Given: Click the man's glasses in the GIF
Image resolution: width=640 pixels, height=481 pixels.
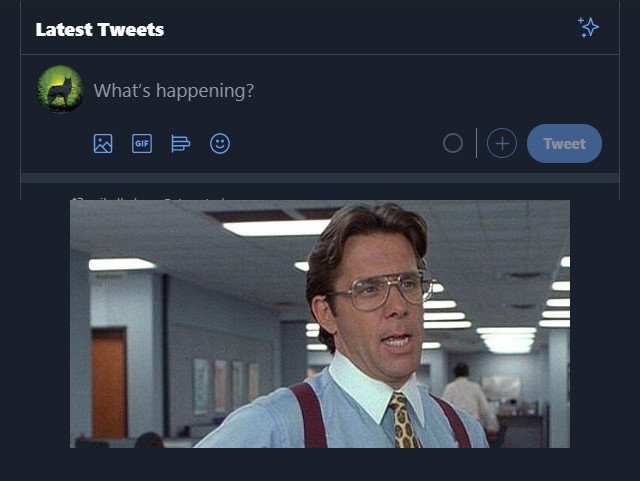Looking at the screenshot, I should pyautogui.click(x=383, y=292).
